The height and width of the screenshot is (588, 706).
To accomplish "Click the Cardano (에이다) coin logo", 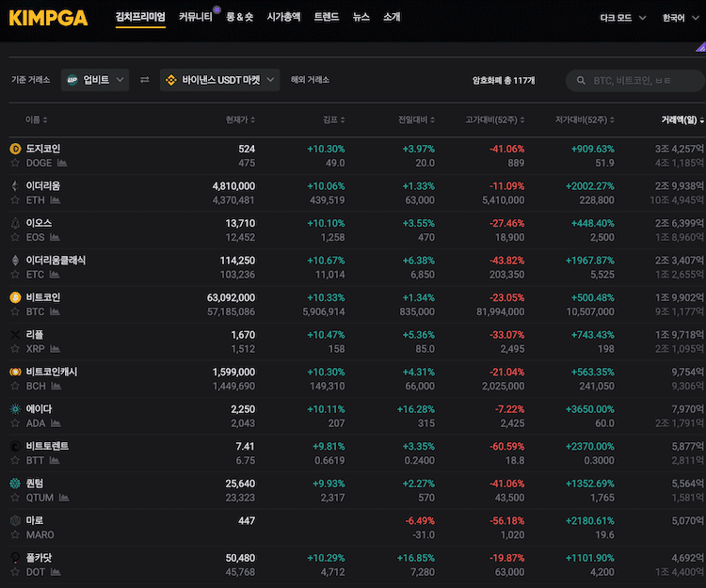I will (15, 409).
